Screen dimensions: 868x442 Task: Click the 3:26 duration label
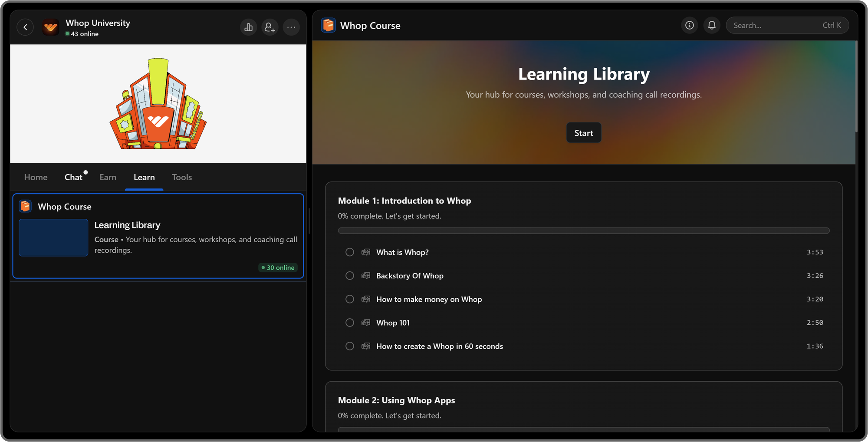(815, 276)
